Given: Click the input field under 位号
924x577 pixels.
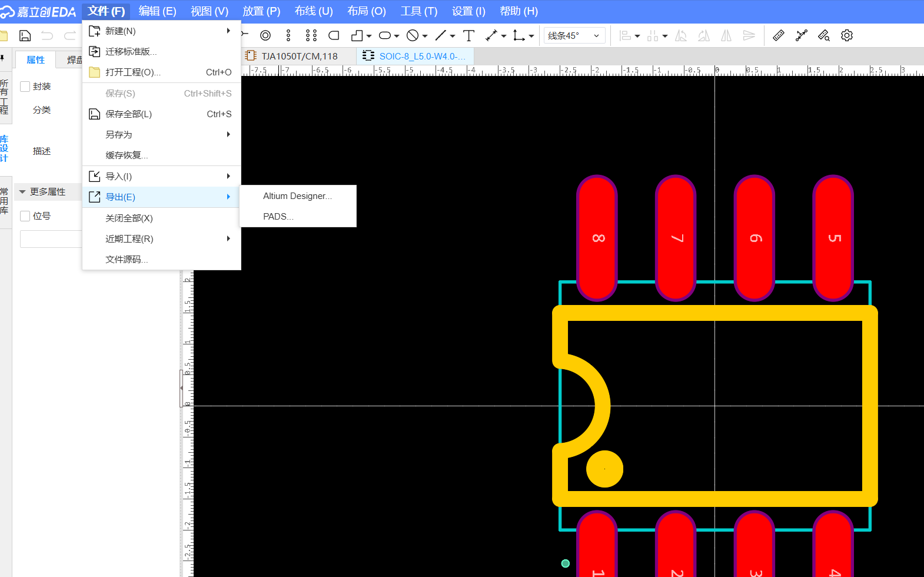Looking at the screenshot, I should (x=51, y=239).
